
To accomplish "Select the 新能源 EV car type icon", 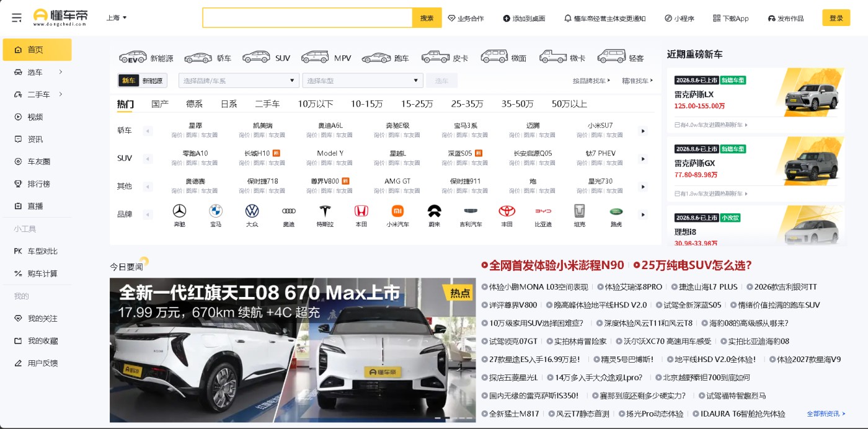I will 133,57.
